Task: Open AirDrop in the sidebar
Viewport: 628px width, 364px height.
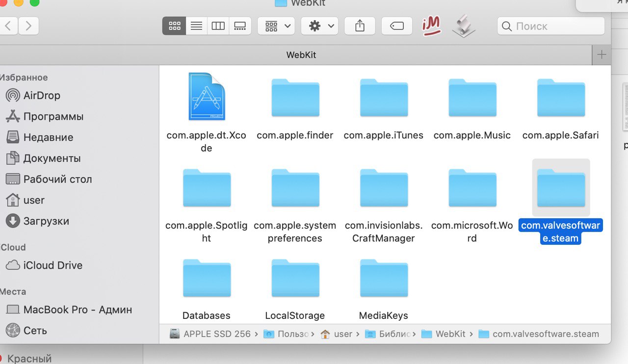Action: pos(33,95)
